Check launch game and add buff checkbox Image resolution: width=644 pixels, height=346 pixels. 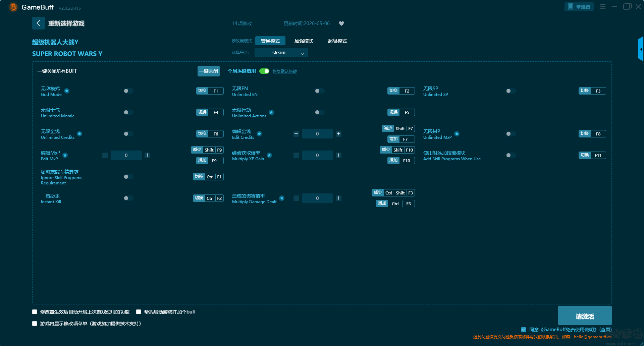coord(139,312)
